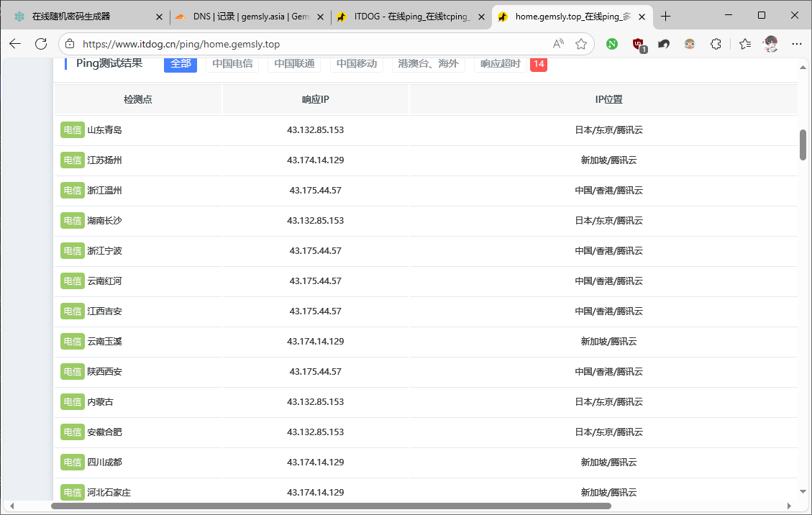
Task: Open a new browser tab
Action: click(666, 17)
